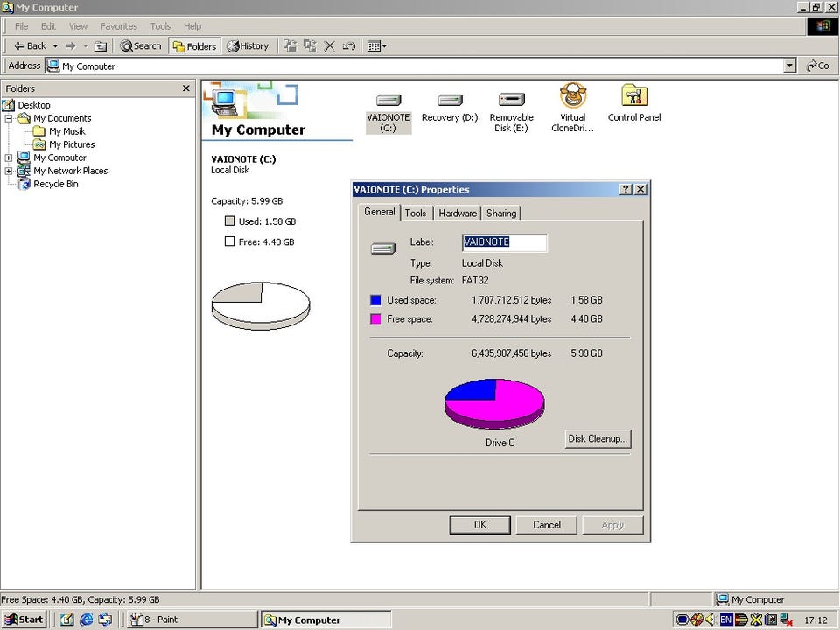Select the My Pictures folder
The height and width of the screenshot is (630, 840).
click(72, 144)
